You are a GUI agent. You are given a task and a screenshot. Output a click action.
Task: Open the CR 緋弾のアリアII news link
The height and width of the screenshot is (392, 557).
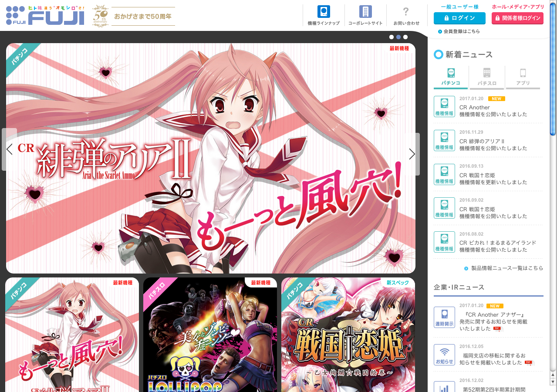point(493,145)
